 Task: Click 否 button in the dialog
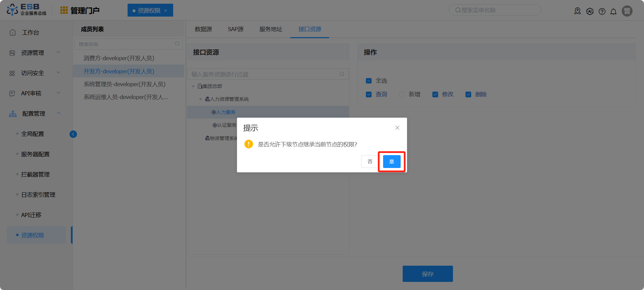point(370,162)
